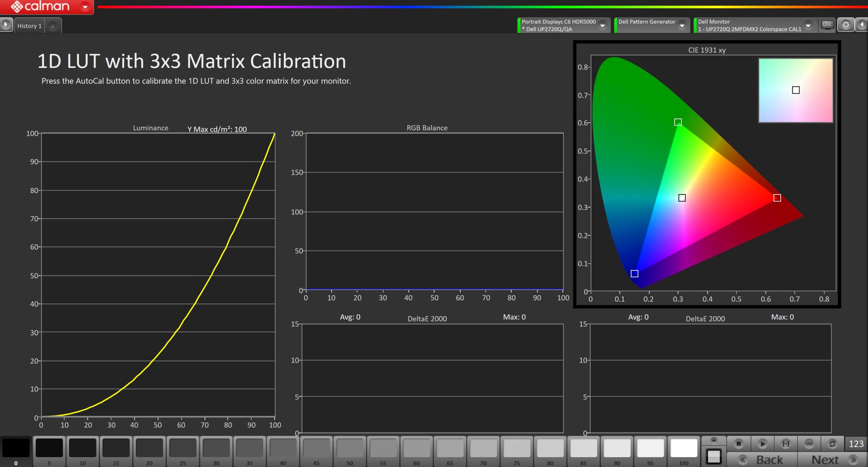Open the Calman main menu dropdown
Image resolution: width=868 pixels, height=467 pixels.
pyautogui.click(x=85, y=6)
